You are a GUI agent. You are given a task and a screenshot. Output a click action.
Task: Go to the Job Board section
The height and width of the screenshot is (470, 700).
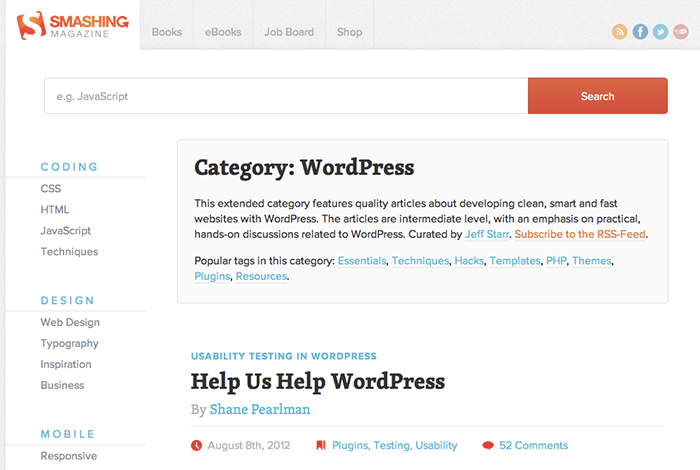[x=289, y=32]
